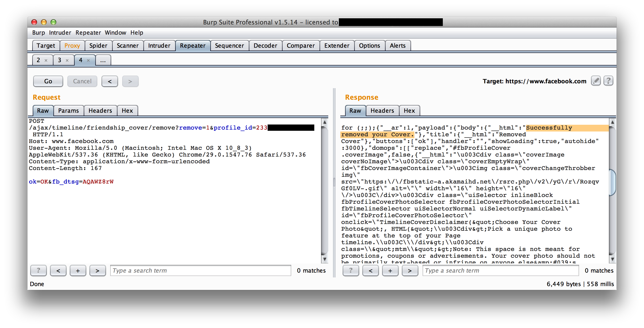The image size is (644, 328).
Task: Switch to the Scanner tool tab
Action: pyautogui.click(x=128, y=46)
